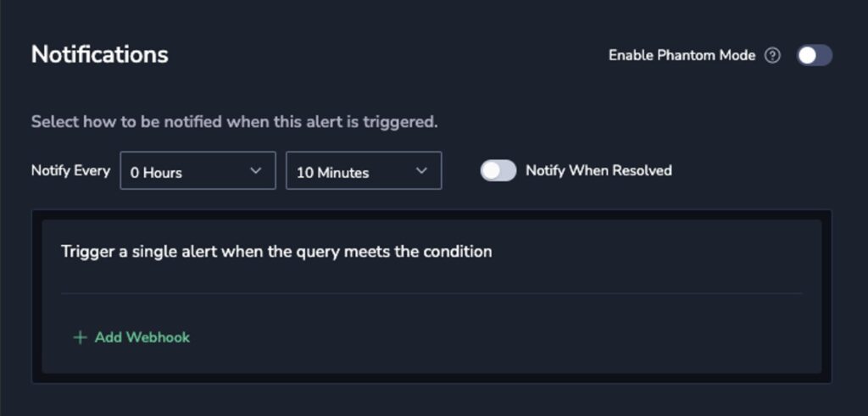The height and width of the screenshot is (416, 868).
Task: Click the plus icon beside Add Webhook
Action: tap(81, 337)
